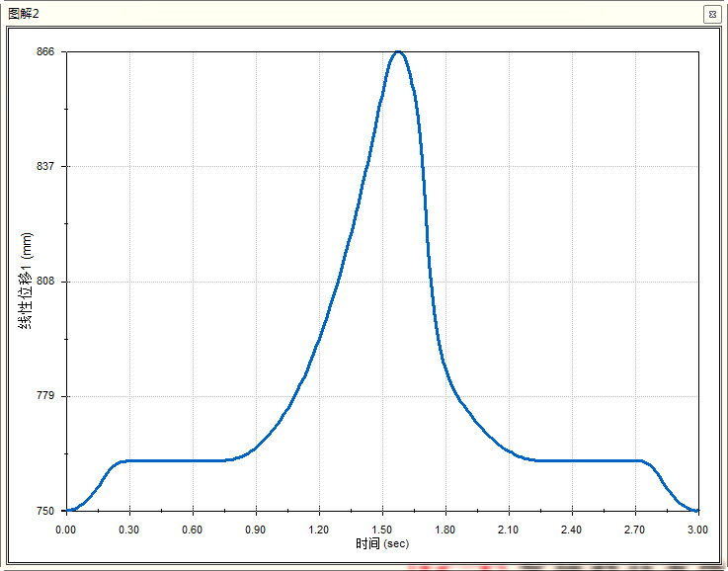Screen dimensions: 728x571
Task: Click the 1.50 time axis label
Action: pos(381,530)
